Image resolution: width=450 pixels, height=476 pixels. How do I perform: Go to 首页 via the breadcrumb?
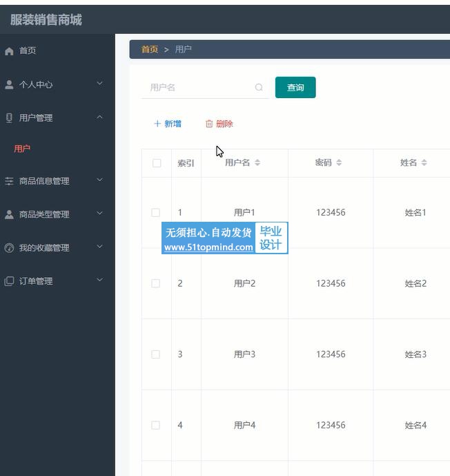click(150, 49)
